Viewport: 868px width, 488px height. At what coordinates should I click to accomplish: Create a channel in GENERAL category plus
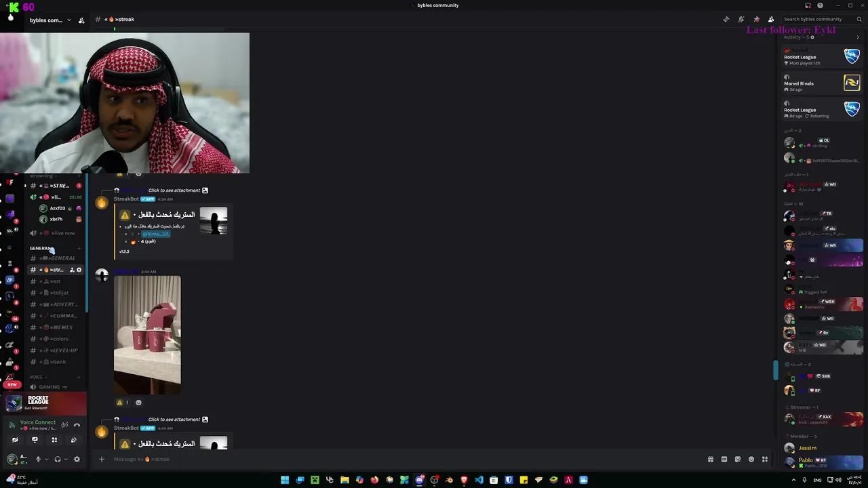[79, 248]
